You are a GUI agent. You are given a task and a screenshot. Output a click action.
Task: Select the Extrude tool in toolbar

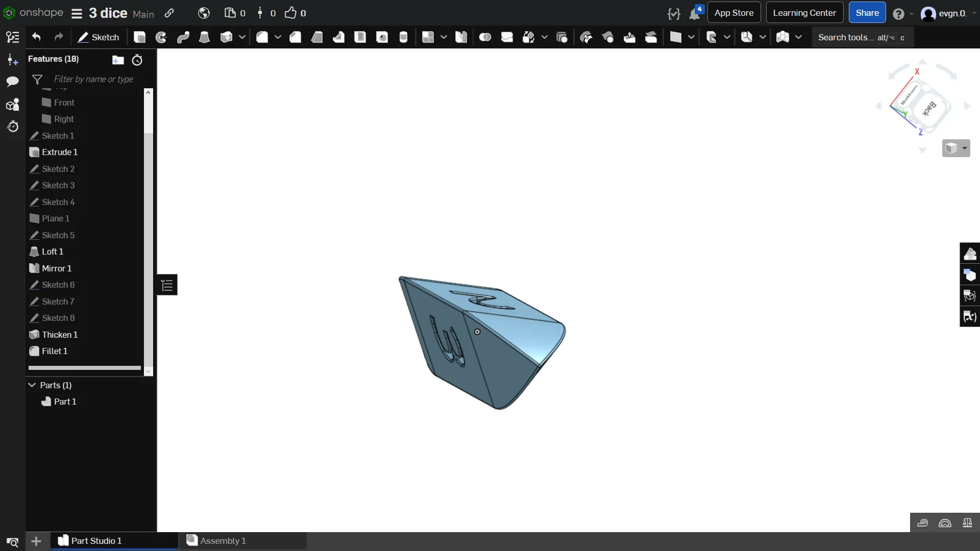(x=139, y=37)
